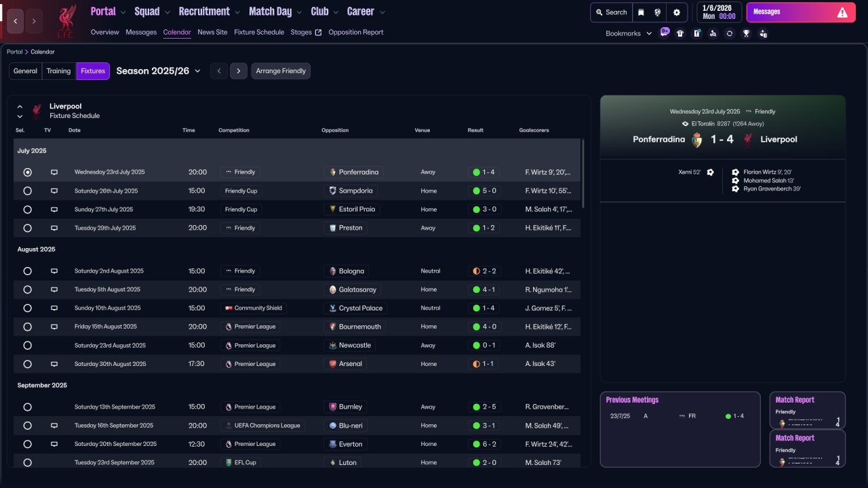This screenshot has width=868, height=488.
Task: Go back using the top-left back arrow
Action: pyautogui.click(x=16, y=21)
